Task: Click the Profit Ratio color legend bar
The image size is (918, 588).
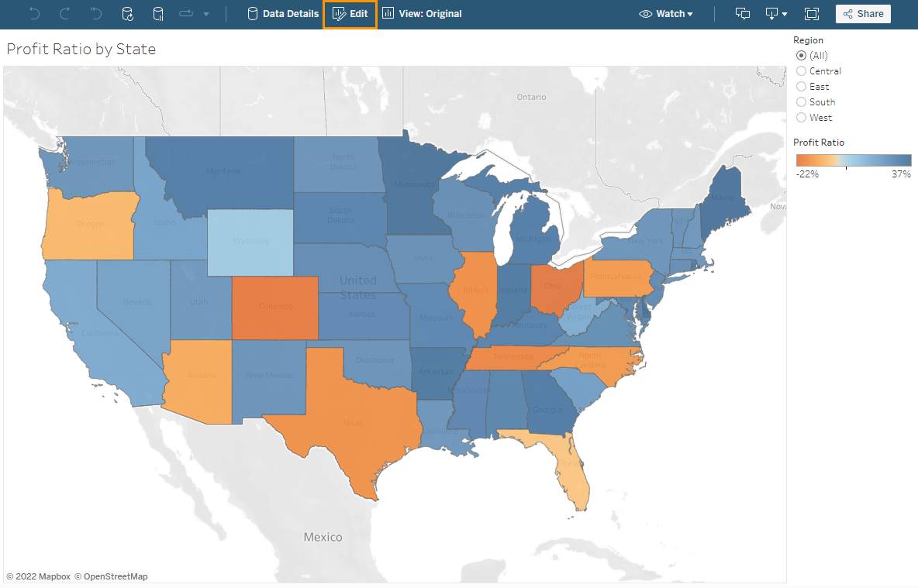Action: [854, 160]
